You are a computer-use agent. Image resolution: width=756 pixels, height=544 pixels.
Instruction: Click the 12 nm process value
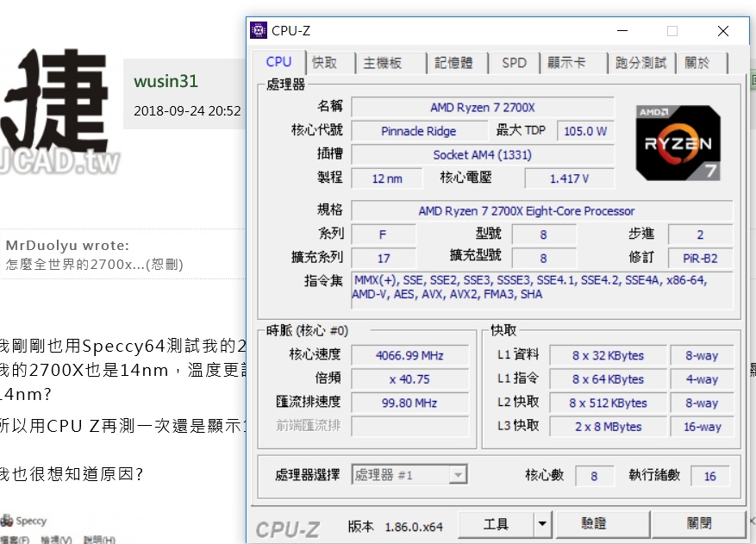tap(387, 178)
